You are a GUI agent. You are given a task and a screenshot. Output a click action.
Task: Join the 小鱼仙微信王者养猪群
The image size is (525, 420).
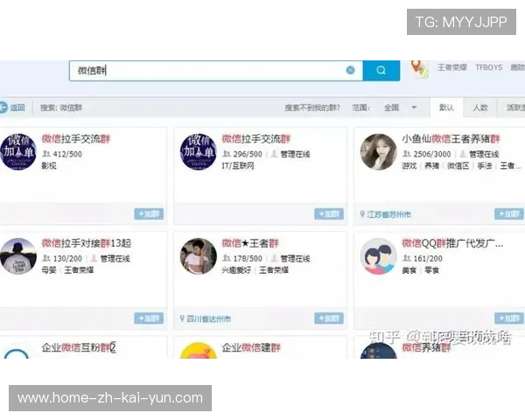click(x=509, y=213)
